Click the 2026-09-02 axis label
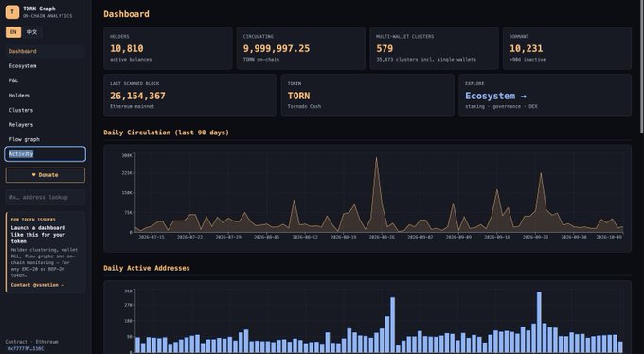 pos(420,238)
